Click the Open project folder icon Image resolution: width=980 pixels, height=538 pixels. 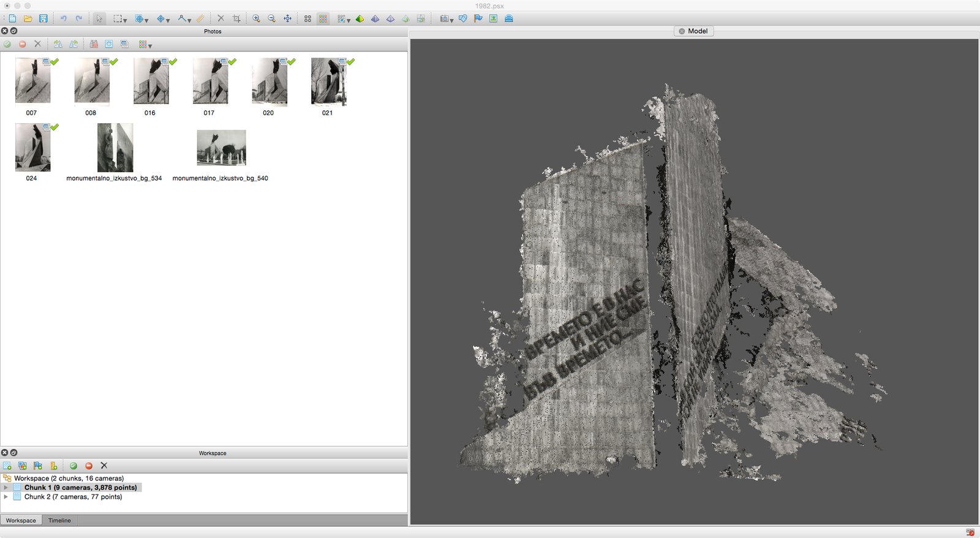(28, 18)
